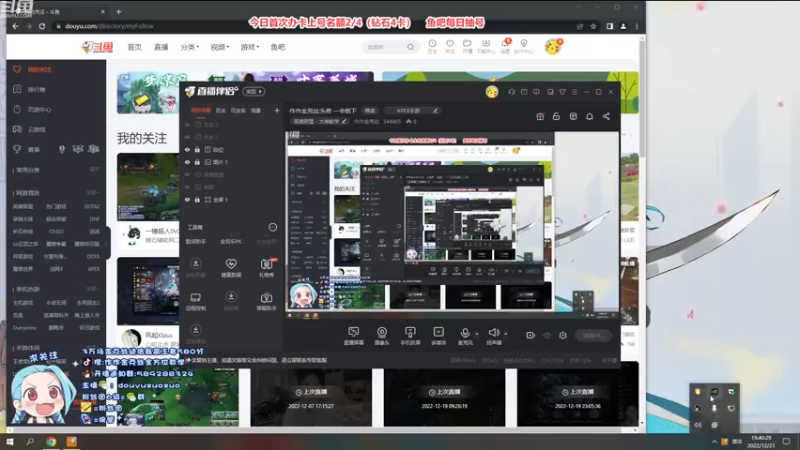
Task: Open the 全民乐PK tool tab
Action: (231, 241)
